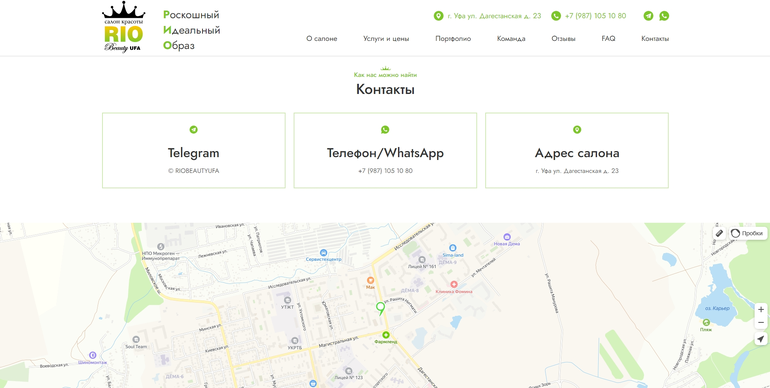Click the RIO Beauty UFA salon logo
This screenshot has height=388, width=770.
pyautogui.click(x=123, y=28)
